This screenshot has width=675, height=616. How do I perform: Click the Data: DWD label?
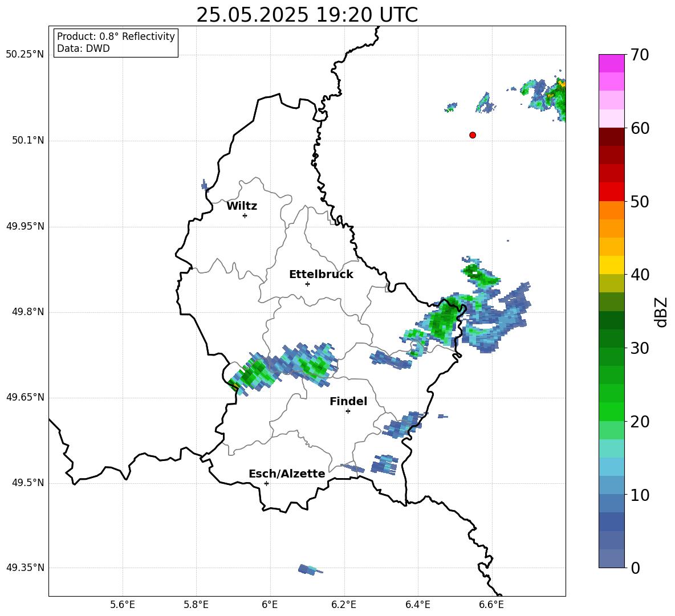(x=83, y=48)
